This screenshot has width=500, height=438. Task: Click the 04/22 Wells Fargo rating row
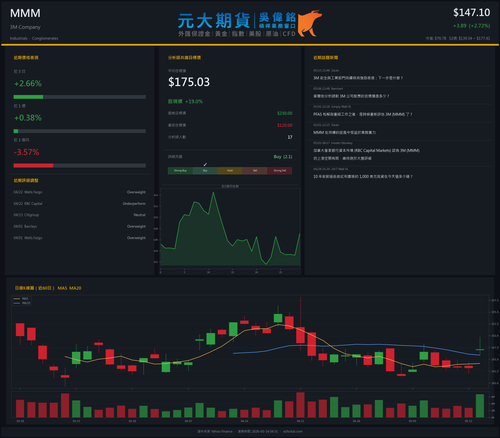80,192
